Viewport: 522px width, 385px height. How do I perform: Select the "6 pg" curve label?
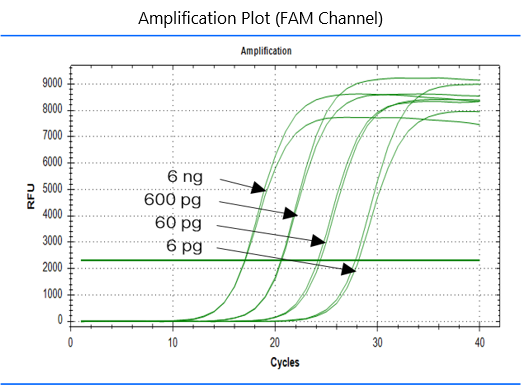184,246
